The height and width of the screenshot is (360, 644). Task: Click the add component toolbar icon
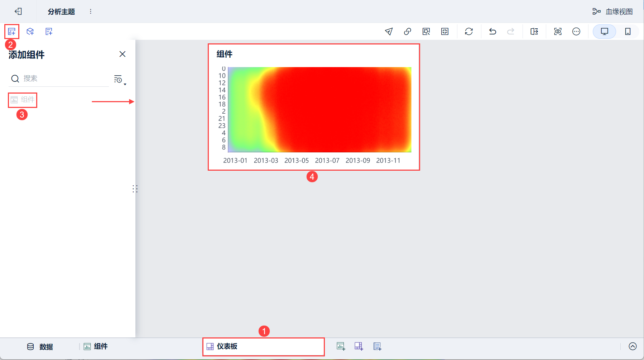[x=12, y=32]
